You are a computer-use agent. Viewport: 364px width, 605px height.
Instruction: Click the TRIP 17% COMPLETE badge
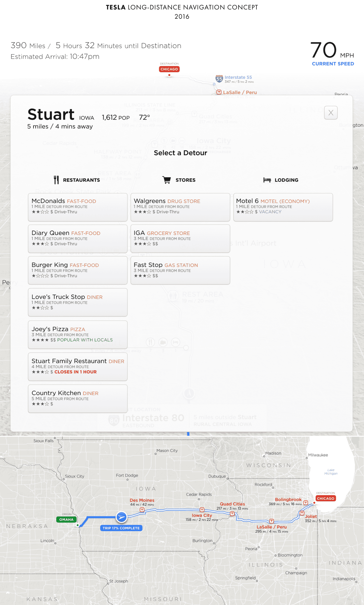tap(121, 528)
